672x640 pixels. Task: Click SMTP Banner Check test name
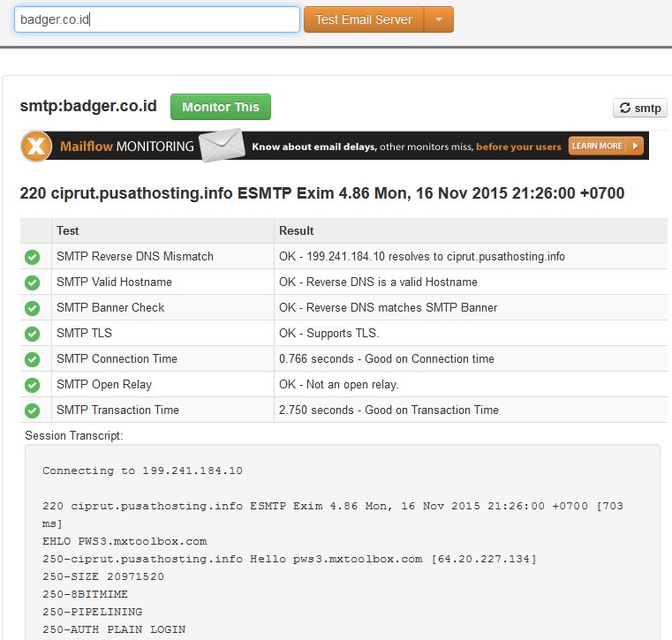point(110,307)
